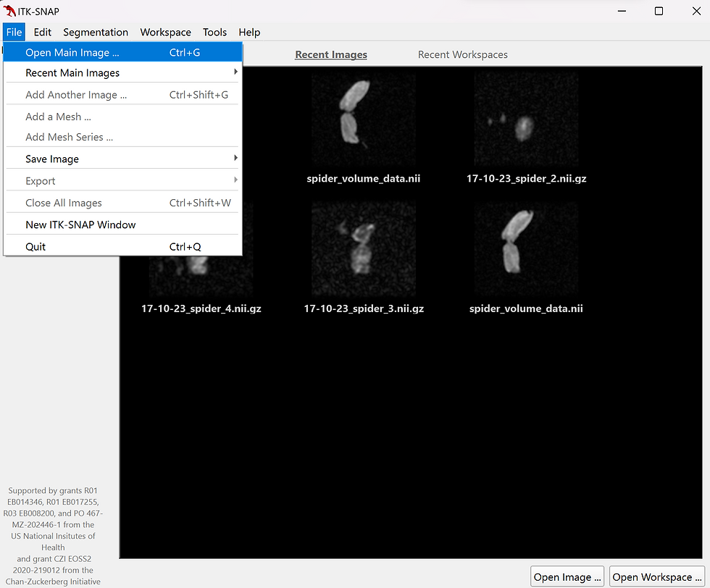Open the 17-10-23_spider_2.nii.gz thumbnail
The width and height of the screenshot is (710, 588).
[x=526, y=119]
